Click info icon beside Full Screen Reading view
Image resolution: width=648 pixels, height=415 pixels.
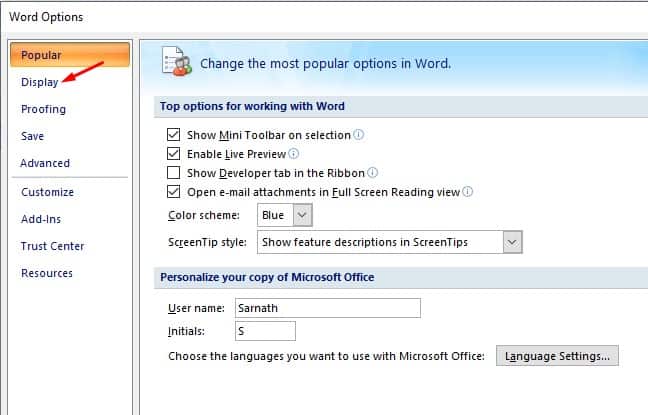[467, 192]
